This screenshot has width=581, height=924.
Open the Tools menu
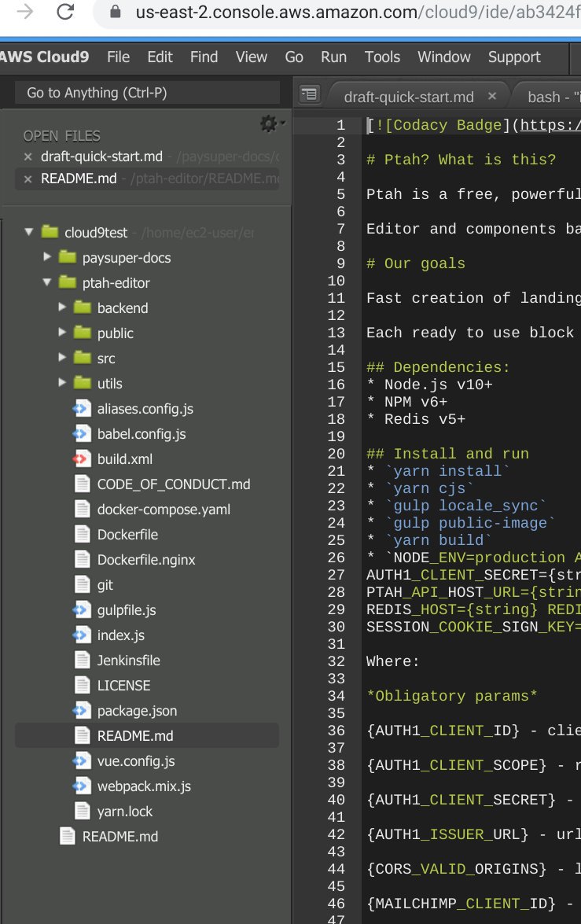[x=382, y=57]
